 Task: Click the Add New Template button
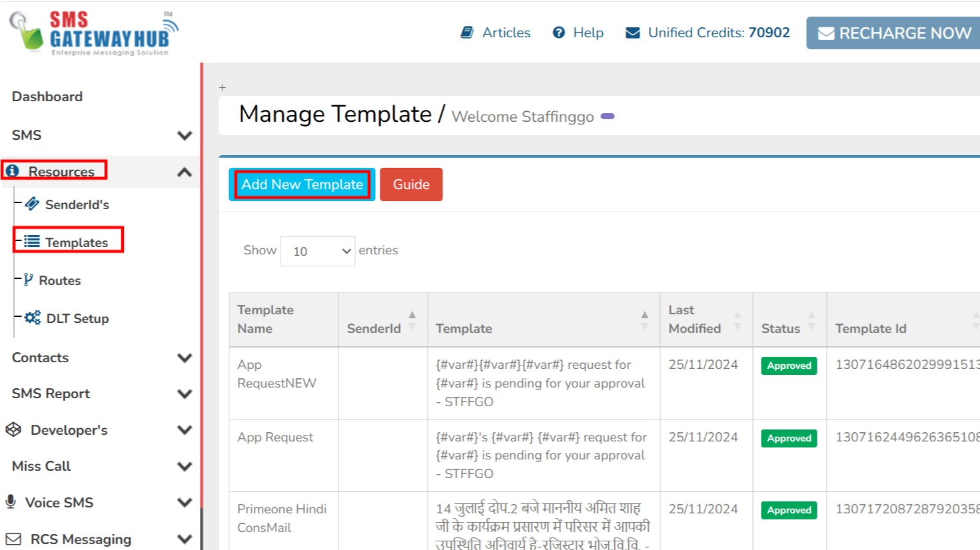coord(302,184)
